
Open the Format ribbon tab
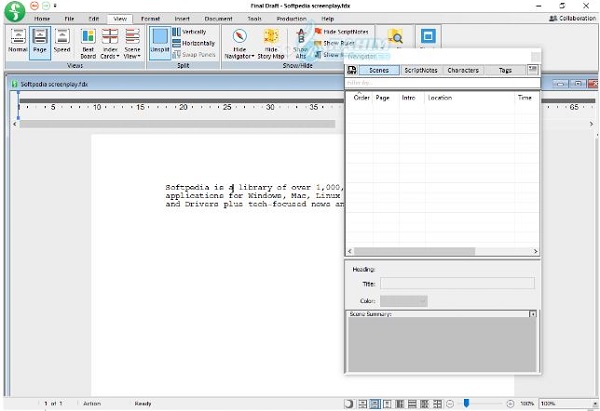[x=150, y=19]
